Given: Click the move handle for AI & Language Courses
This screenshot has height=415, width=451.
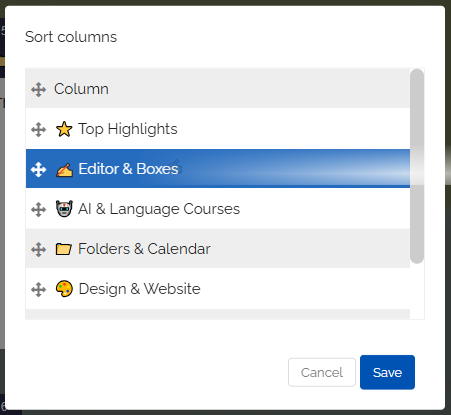Looking at the screenshot, I should [x=38, y=209].
